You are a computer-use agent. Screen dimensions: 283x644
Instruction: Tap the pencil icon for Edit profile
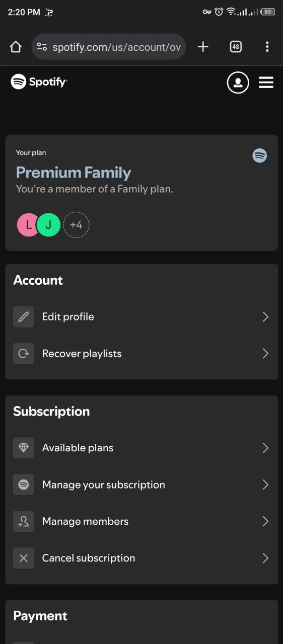(x=24, y=317)
